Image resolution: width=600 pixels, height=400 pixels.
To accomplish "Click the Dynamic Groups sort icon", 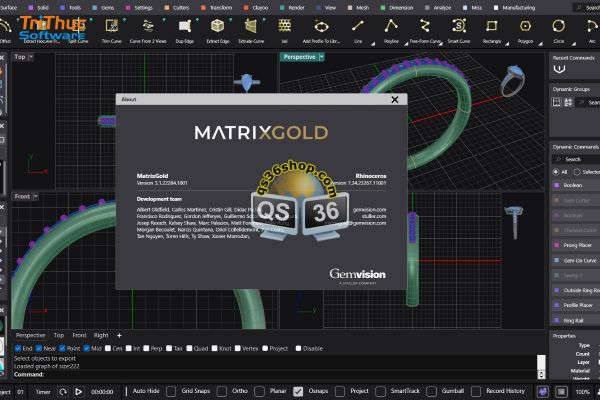I will 568,102.
